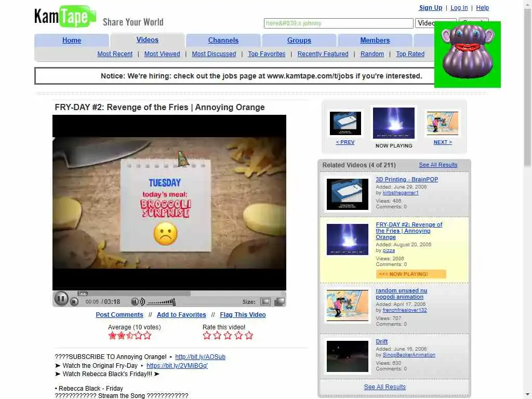Open Top Rated videos
532x399 pixels.
coord(410,54)
